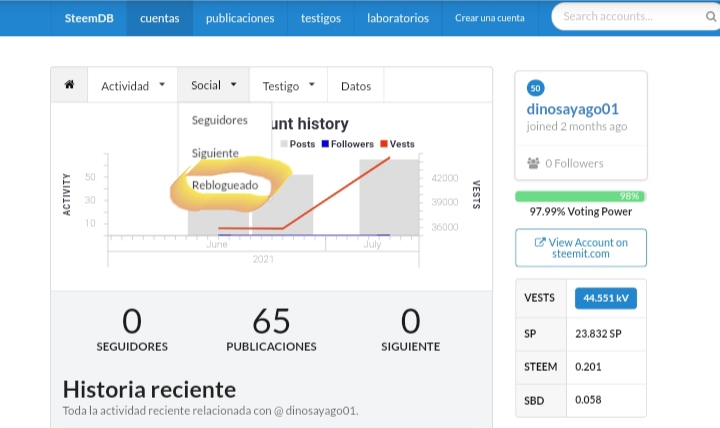Image resolution: width=720 pixels, height=428 pixels.
Task: Open the laboratorios navigation item
Action: (398, 18)
